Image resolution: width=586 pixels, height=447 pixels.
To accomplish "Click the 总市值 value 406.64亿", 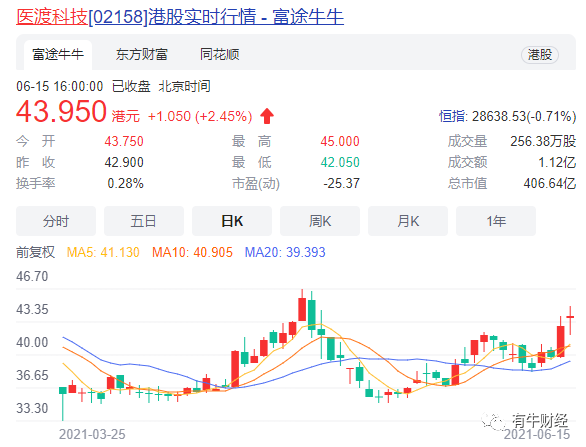I will point(549,183).
